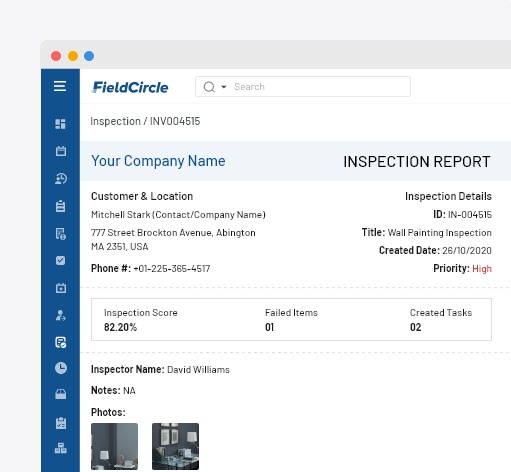Image resolution: width=511 pixels, height=472 pixels.
Task: Open the person with arrow icon
Action: [x=60, y=315]
